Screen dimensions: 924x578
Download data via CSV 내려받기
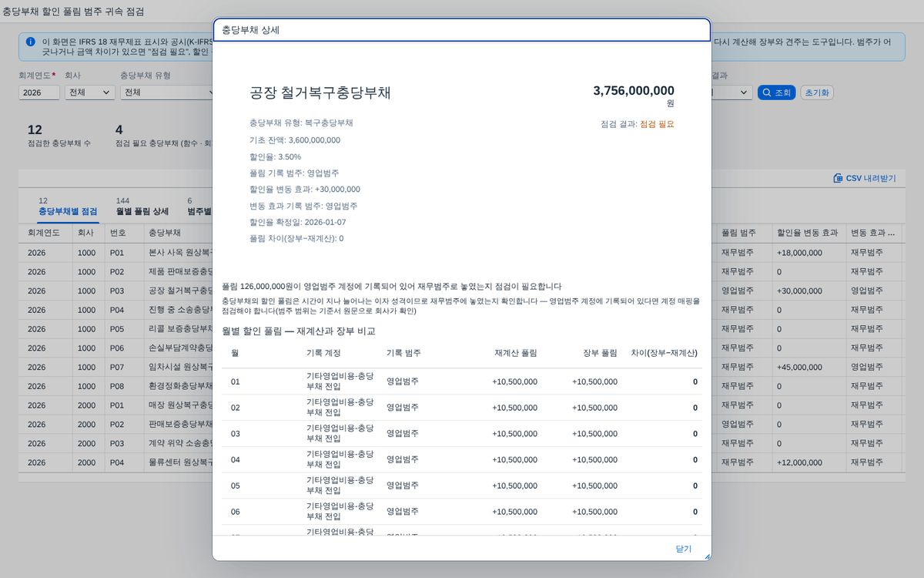pyautogui.click(x=865, y=178)
